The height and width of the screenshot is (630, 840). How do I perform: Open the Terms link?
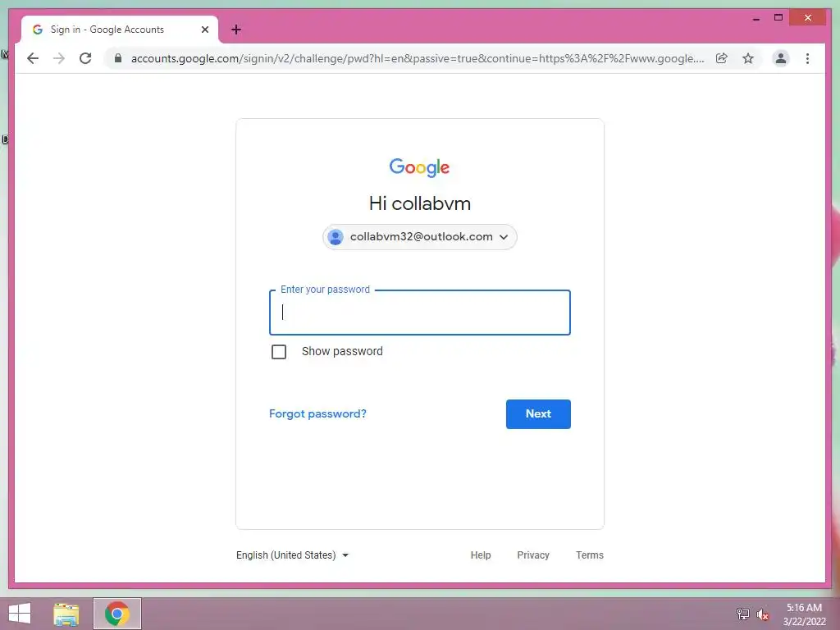(x=589, y=555)
